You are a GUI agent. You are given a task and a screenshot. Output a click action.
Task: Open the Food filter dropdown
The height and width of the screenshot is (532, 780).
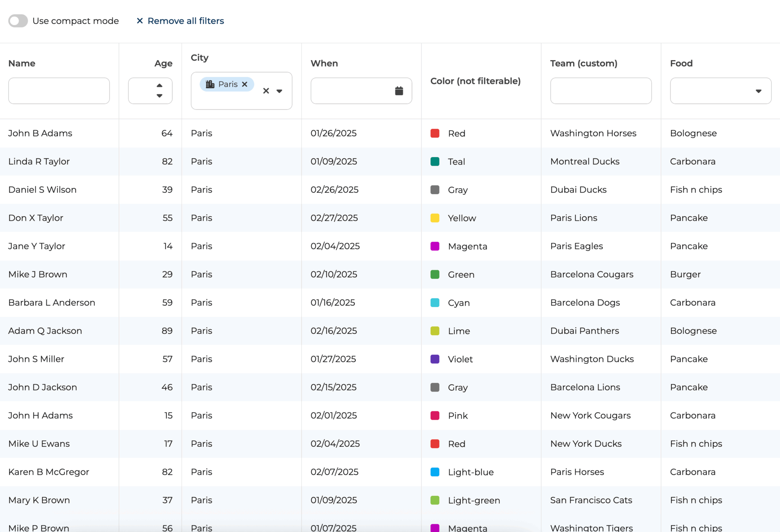click(758, 91)
